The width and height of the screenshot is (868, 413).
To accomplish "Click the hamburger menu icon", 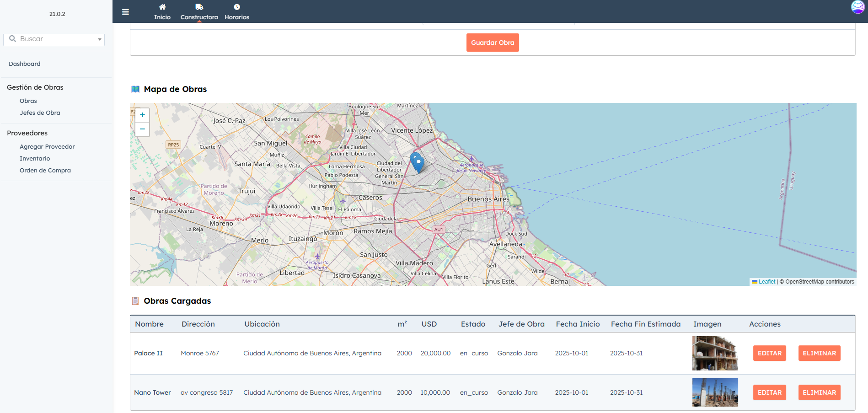I will [x=125, y=12].
